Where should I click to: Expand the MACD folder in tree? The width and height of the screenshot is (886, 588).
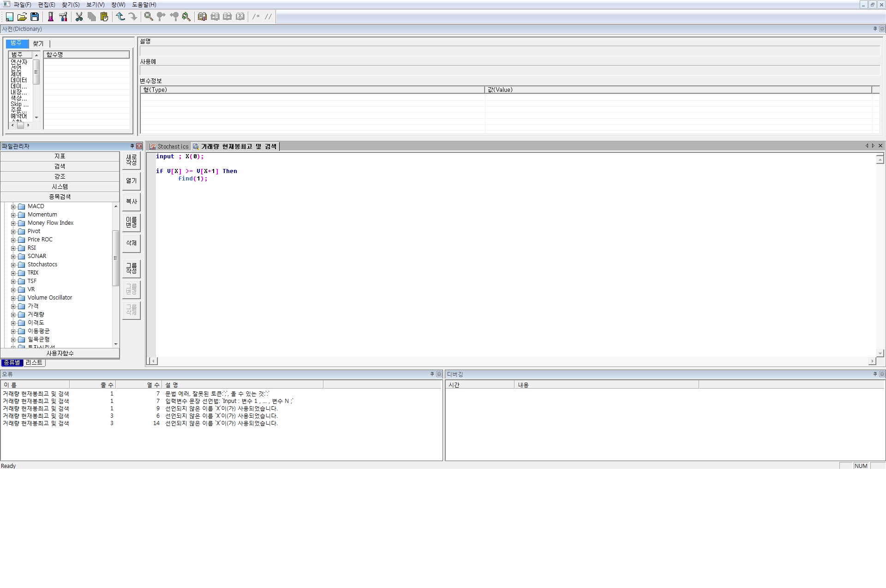[13, 207]
